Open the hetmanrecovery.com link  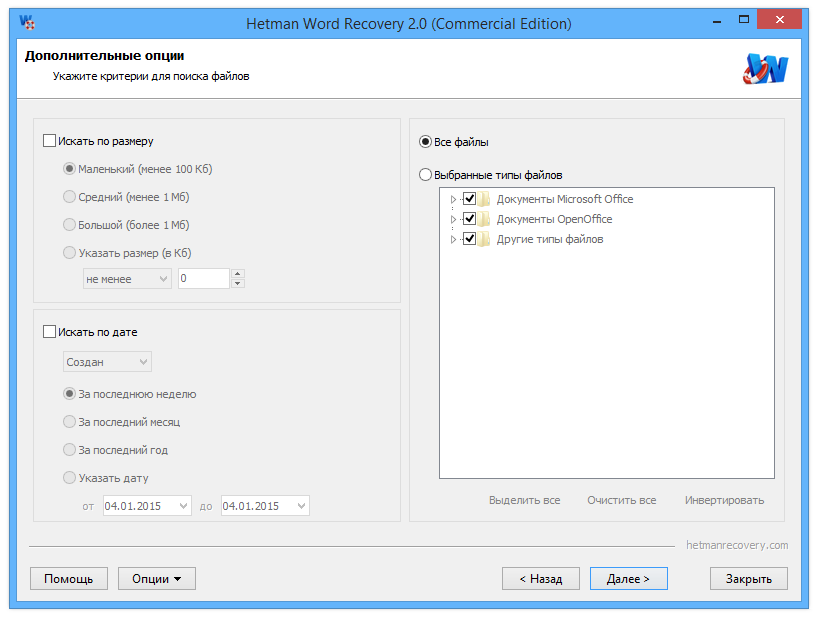coord(737,545)
